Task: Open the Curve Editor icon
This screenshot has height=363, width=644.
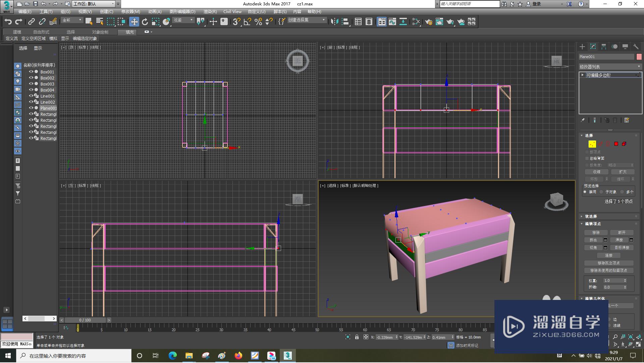Action: [x=392, y=22]
